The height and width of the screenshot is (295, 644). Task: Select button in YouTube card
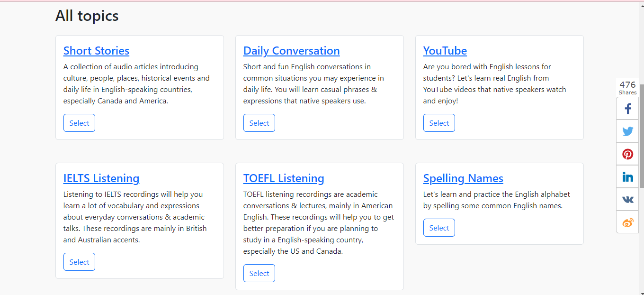point(439,123)
